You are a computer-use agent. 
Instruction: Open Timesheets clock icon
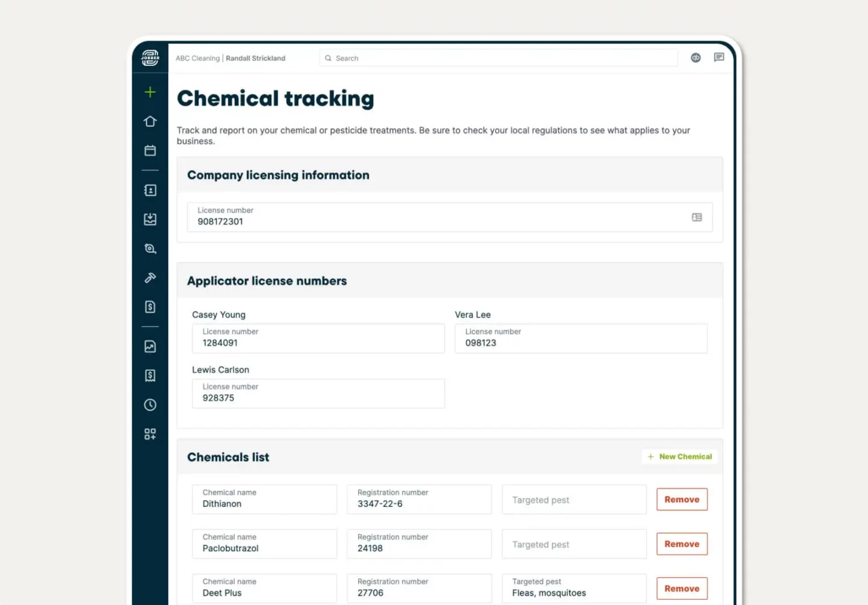pos(150,404)
